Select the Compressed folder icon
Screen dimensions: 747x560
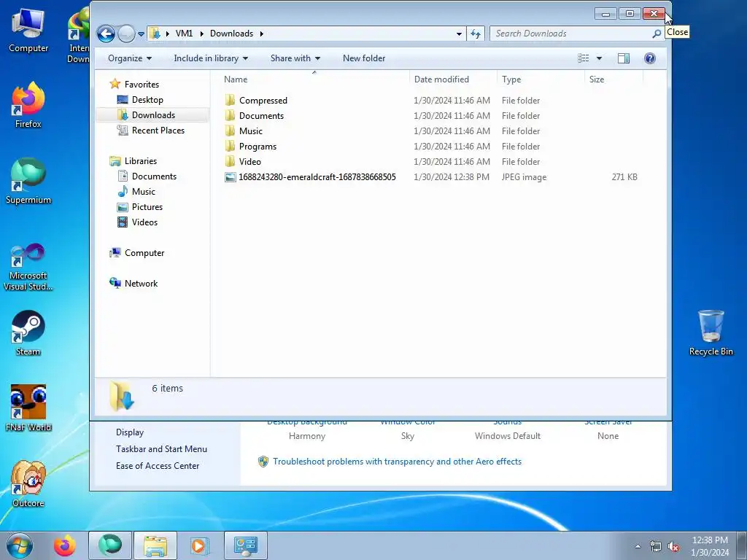[230, 100]
